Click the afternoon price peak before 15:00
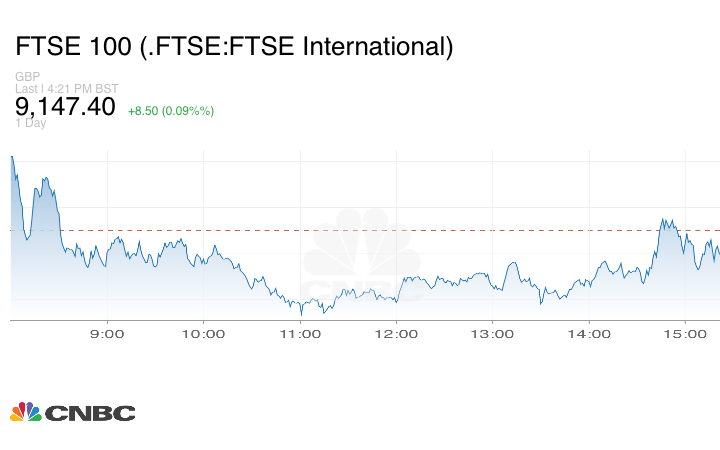 [x=663, y=219]
